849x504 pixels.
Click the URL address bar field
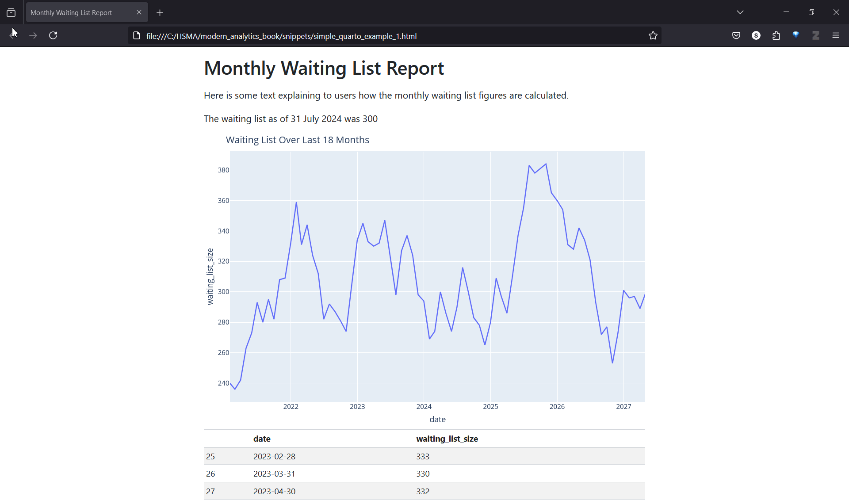click(389, 36)
